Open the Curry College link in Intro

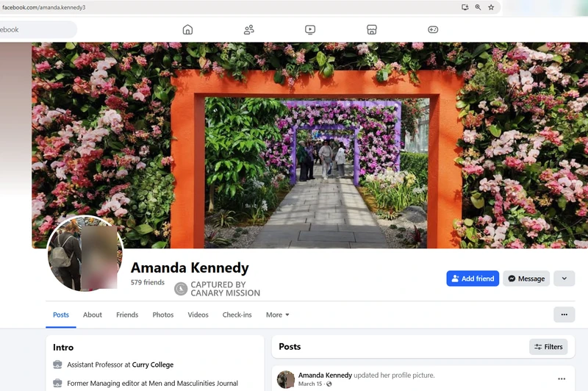tap(153, 365)
